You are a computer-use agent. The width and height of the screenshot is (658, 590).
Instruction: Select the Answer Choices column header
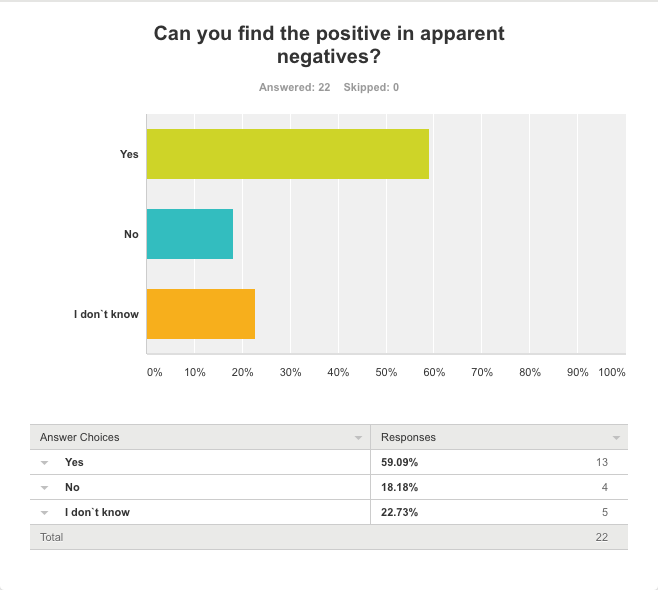pos(80,437)
